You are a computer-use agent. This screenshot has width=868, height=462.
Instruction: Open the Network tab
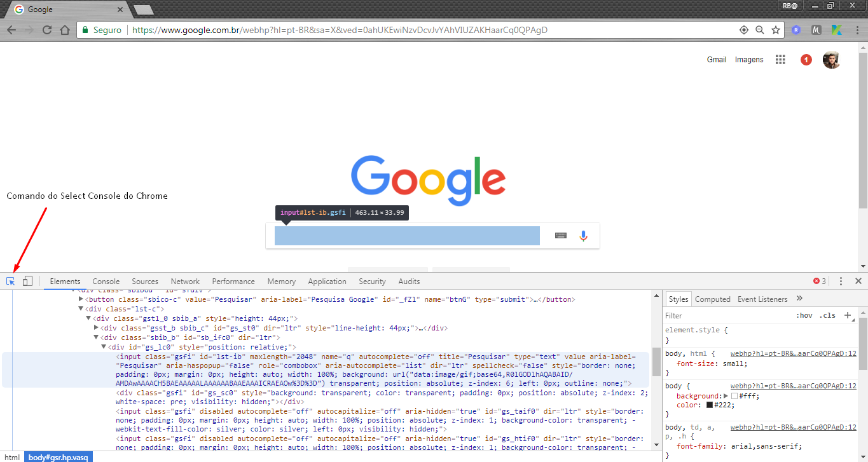(x=185, y=282)
